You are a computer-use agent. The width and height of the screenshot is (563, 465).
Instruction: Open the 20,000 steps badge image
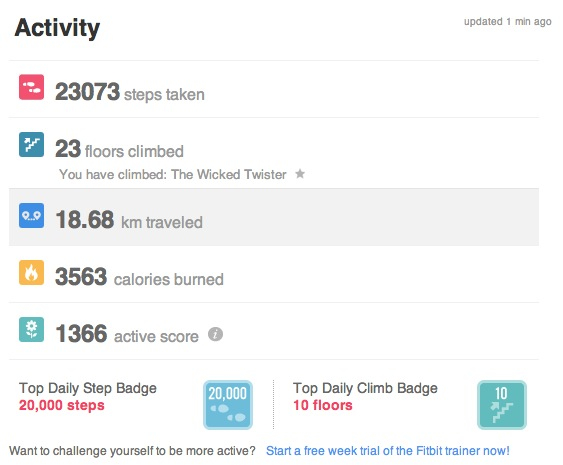(228, 405)
